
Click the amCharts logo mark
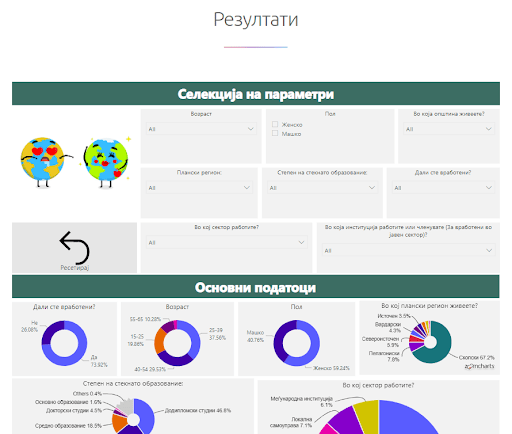480,366
